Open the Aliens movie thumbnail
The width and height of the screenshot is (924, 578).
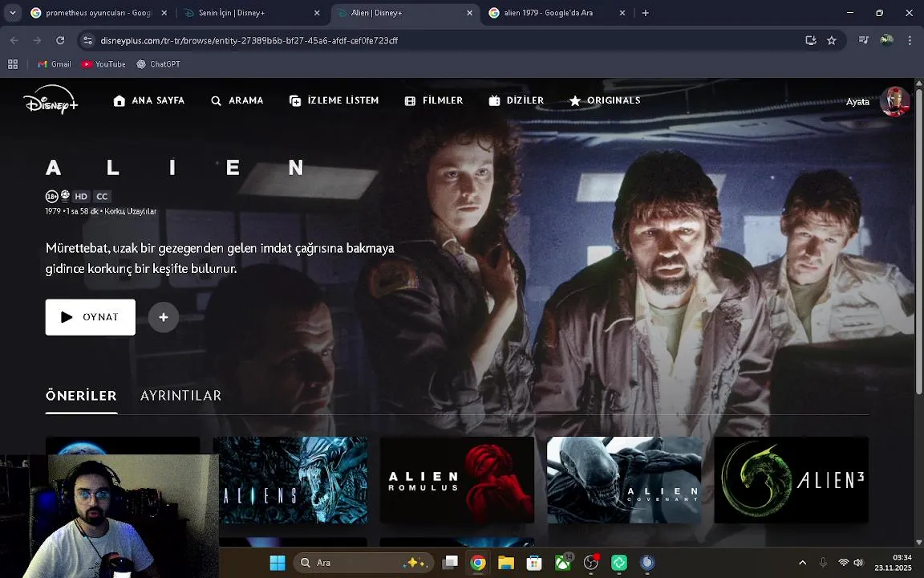click(290, 480)
